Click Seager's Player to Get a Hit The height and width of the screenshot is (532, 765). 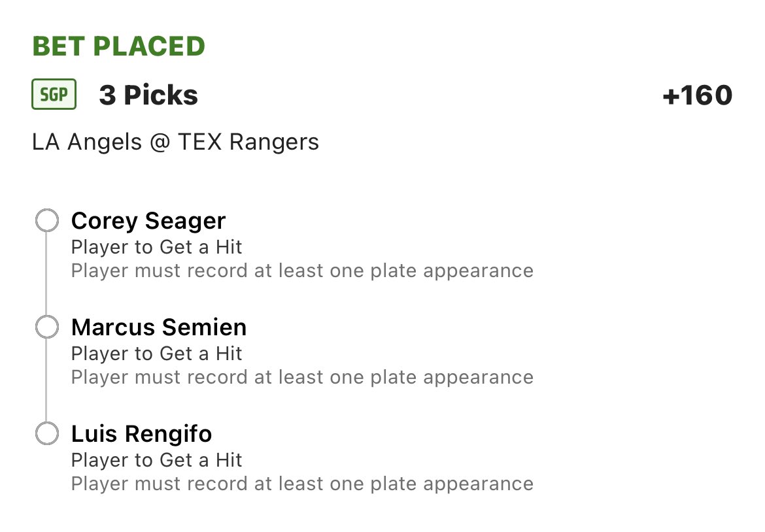[157, 247]
